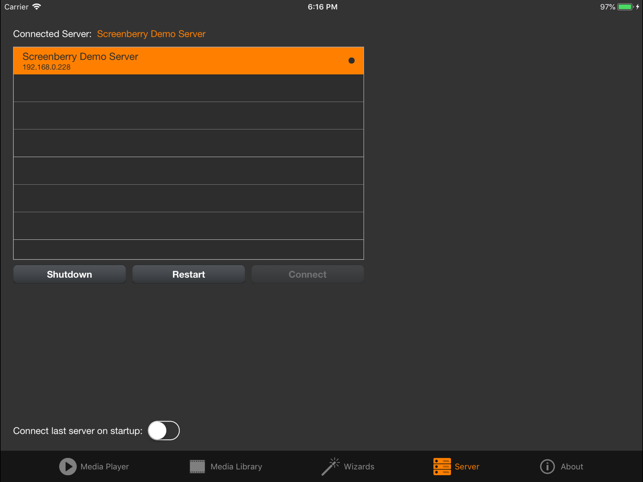Select Screenberry Demo Server list row
Viewport: 643px width, 482px height.
coord(189,61)
